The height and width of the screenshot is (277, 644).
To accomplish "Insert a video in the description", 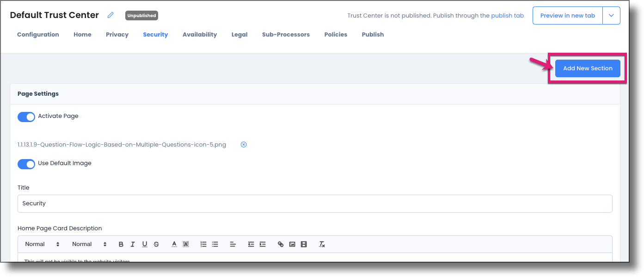I will [304, 244].
